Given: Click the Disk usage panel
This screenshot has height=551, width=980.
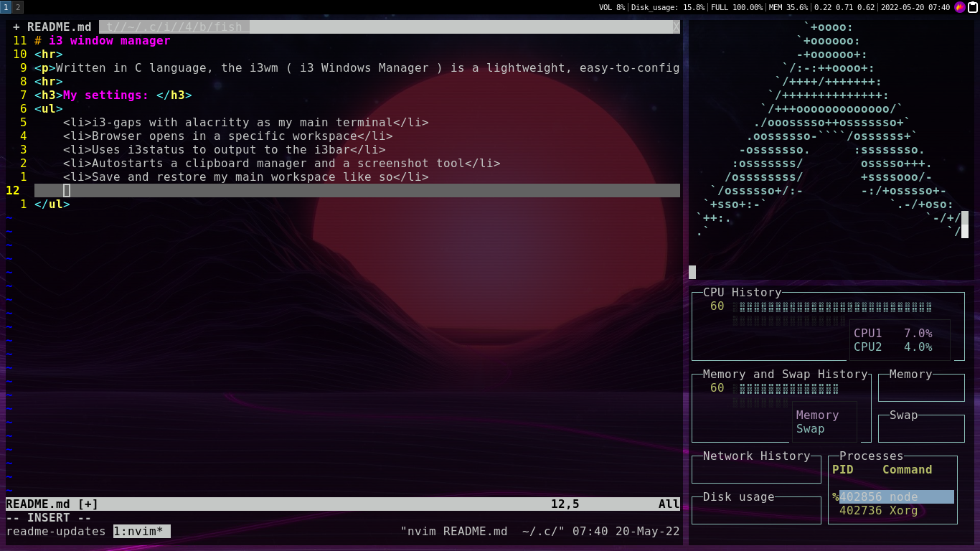Looking at the screenshot, I should point(757,510).
